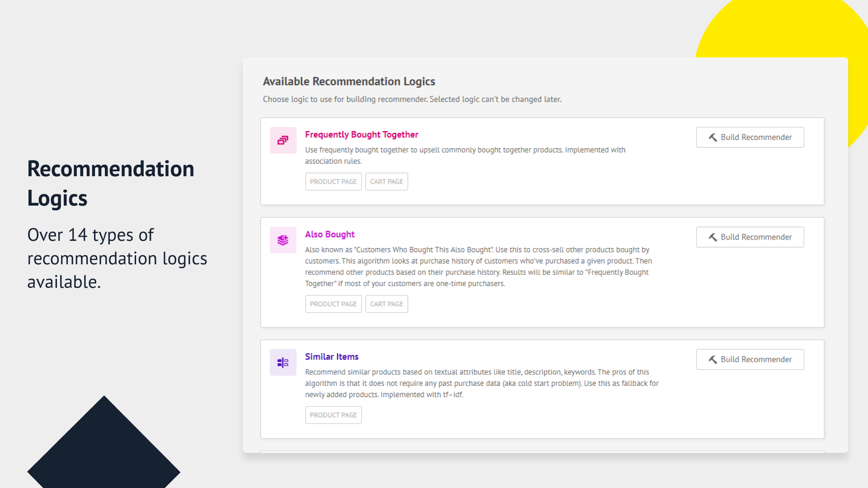868x488 pixels.
Task: Click the Also Bought description text
Action: click(478, 267)
